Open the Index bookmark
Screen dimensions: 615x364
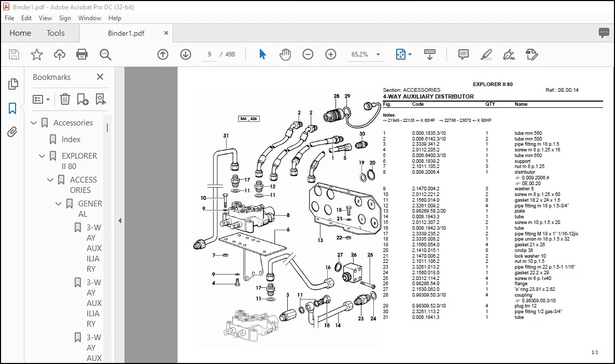point(71,139)
